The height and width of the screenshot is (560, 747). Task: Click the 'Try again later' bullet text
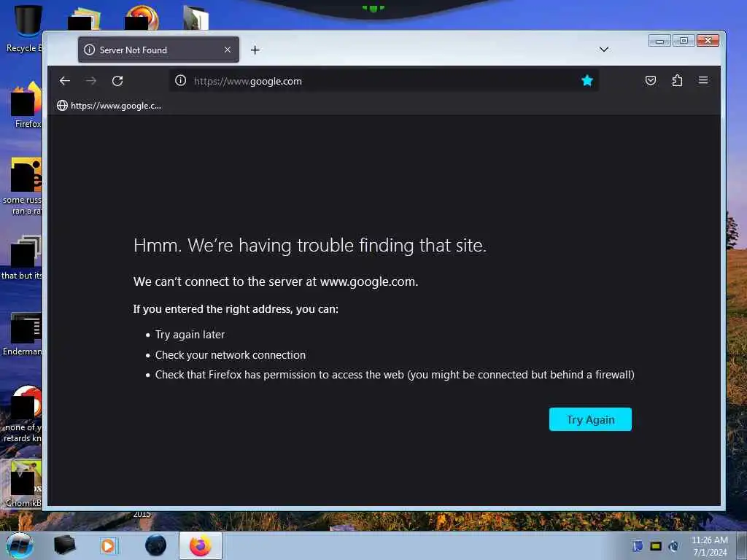(190, 335)
